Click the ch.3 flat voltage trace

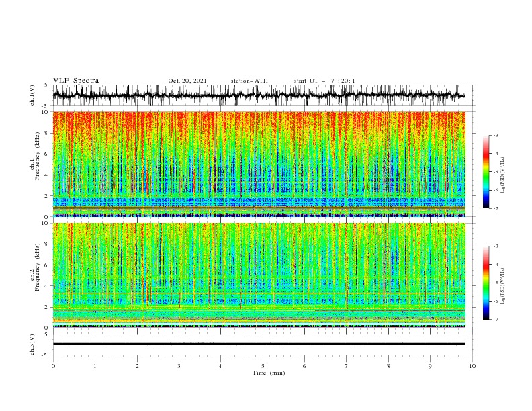(x=259, y=344)
